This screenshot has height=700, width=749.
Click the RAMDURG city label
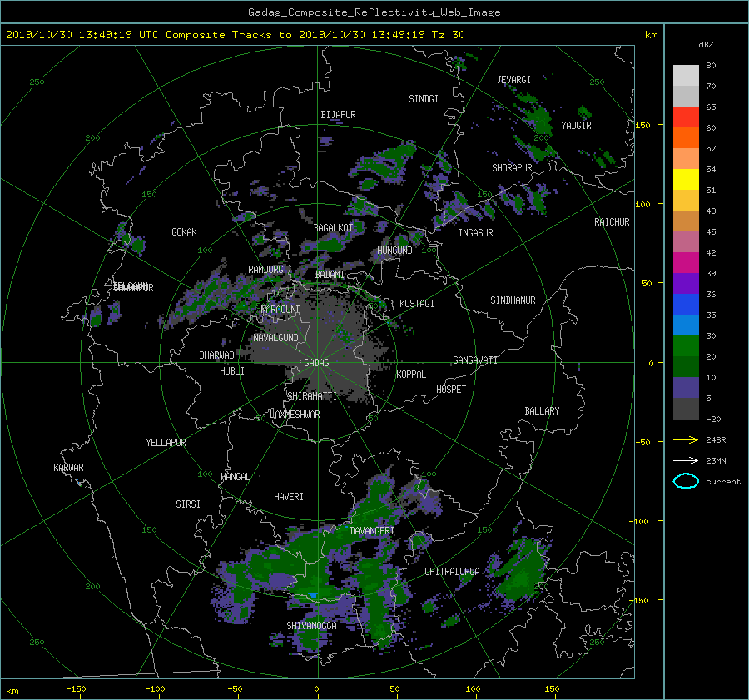click(x=265, y=270)
